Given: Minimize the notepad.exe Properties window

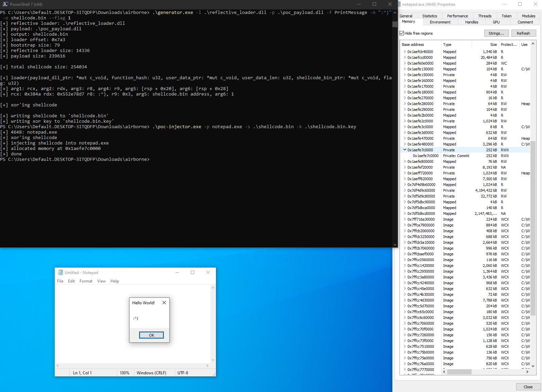Looking at the screenshot, I should click(x=504, y=4).
